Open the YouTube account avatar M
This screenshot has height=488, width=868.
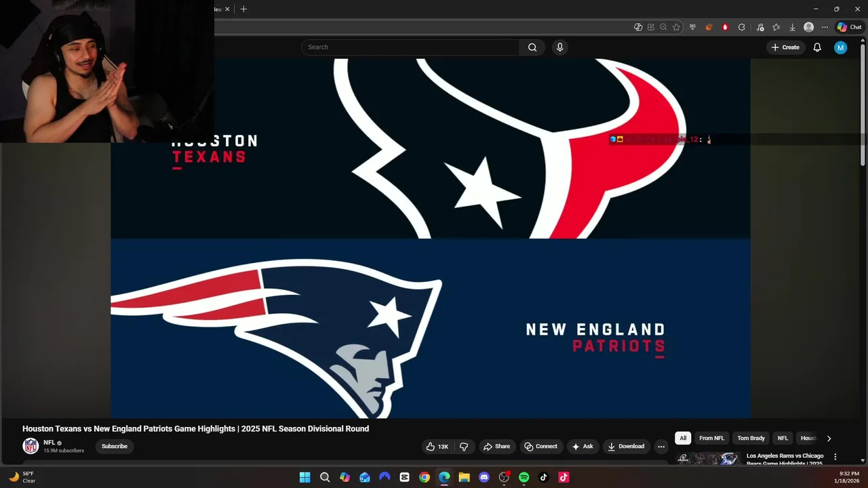841,47
